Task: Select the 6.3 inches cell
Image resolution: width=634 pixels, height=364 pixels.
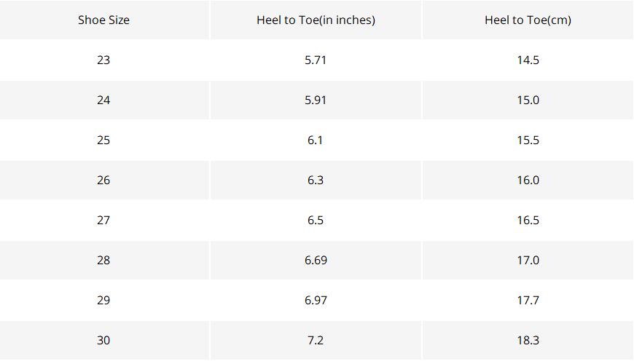Action: (316, 180)
